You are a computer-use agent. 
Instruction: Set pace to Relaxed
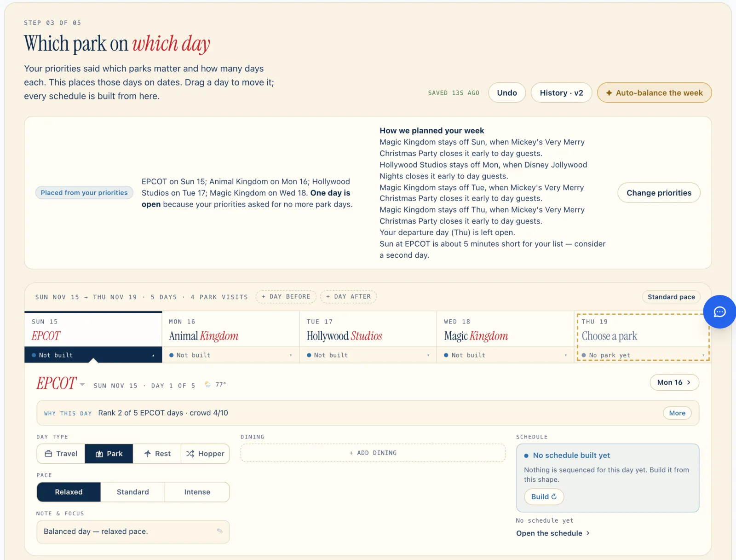(69, 492)
